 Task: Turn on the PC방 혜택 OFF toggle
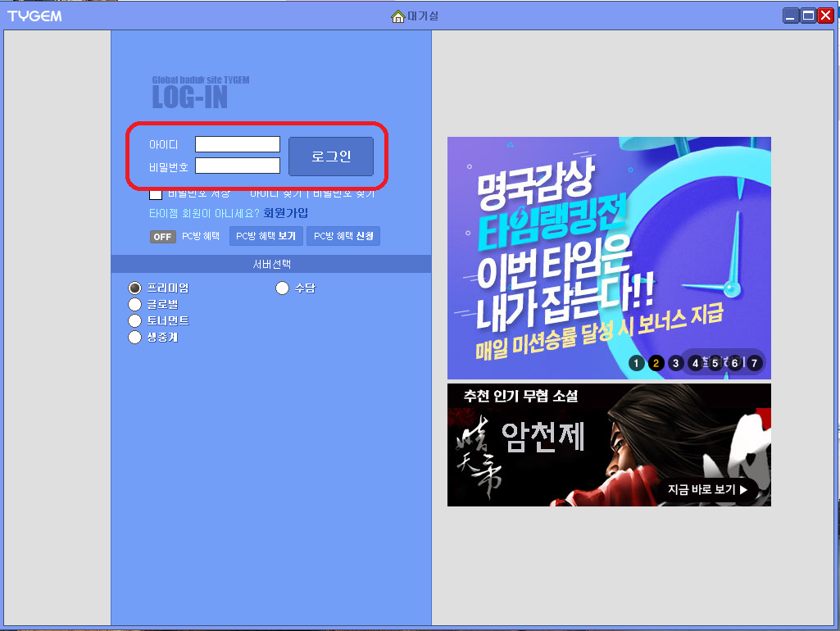162,236
